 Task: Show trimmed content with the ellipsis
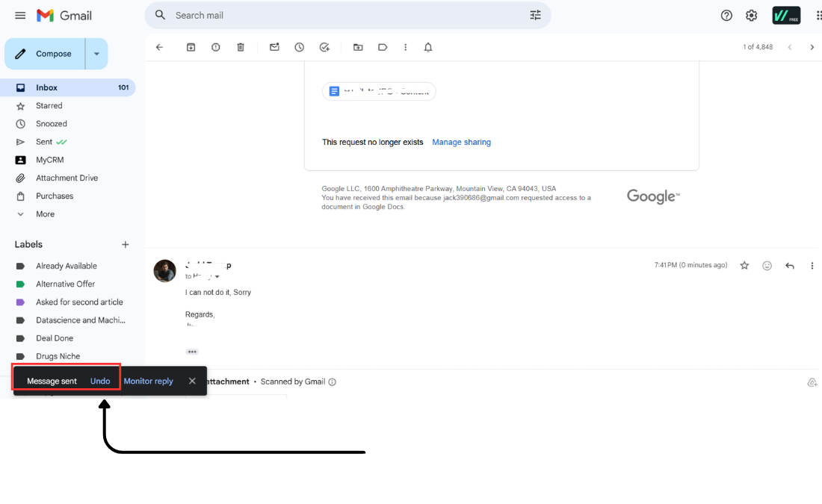(x=192, y=351)
